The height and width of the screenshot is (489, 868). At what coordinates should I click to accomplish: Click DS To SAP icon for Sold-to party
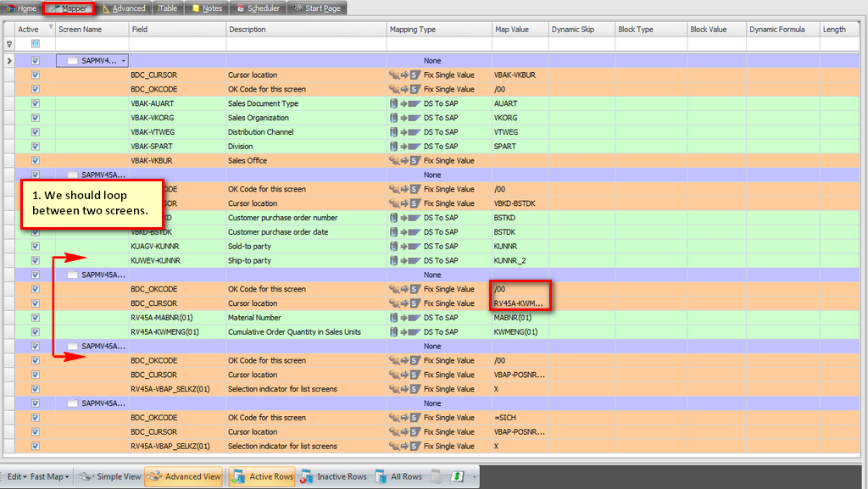click(x=404, y=246)
